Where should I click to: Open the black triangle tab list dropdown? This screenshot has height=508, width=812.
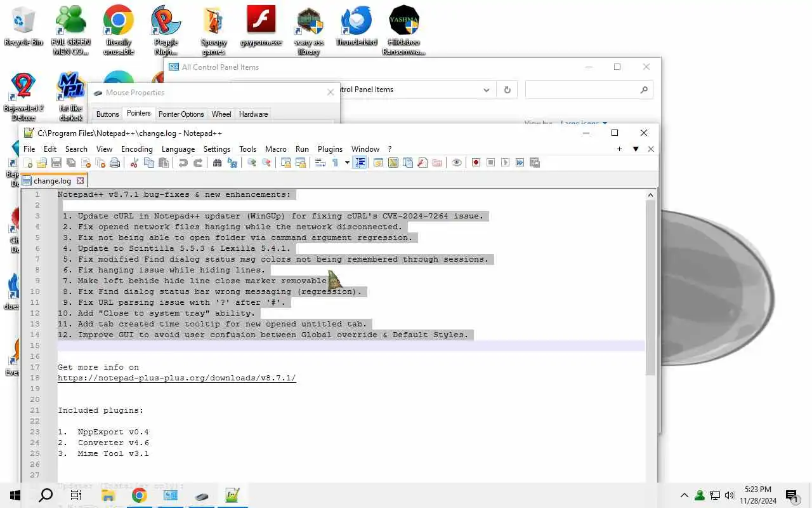[x=636, y=149]
